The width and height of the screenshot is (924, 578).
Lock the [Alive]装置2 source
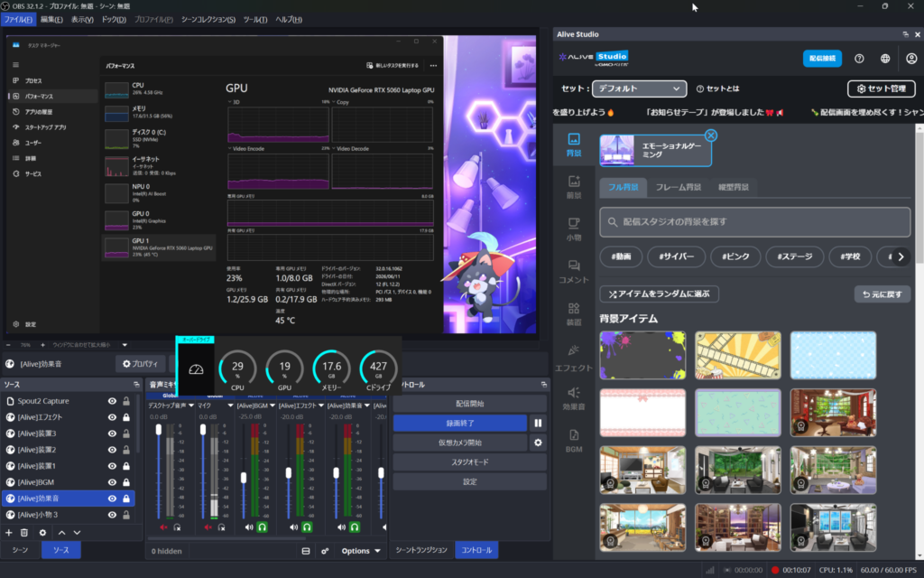(126, 450)
